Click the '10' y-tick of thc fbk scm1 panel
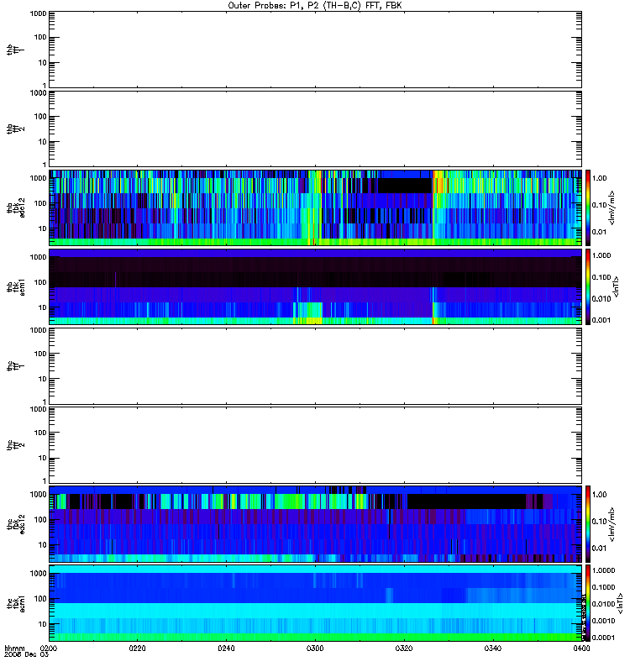 click(x=43, y=624)
